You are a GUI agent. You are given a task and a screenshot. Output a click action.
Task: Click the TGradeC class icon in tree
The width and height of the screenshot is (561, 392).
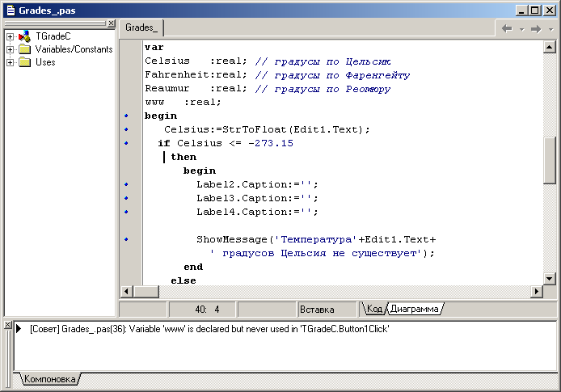(x=24, y=37)
